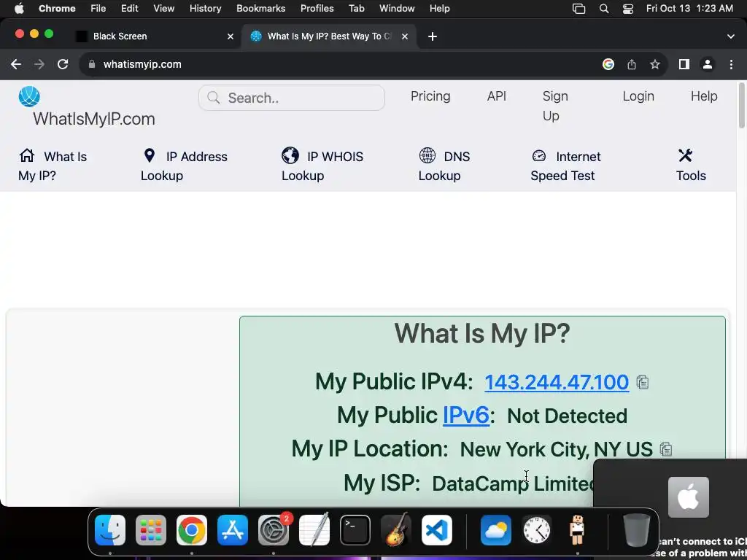The image size is (747, 560).
Task: Open the IPv6 link
Action: pos(466,415)
